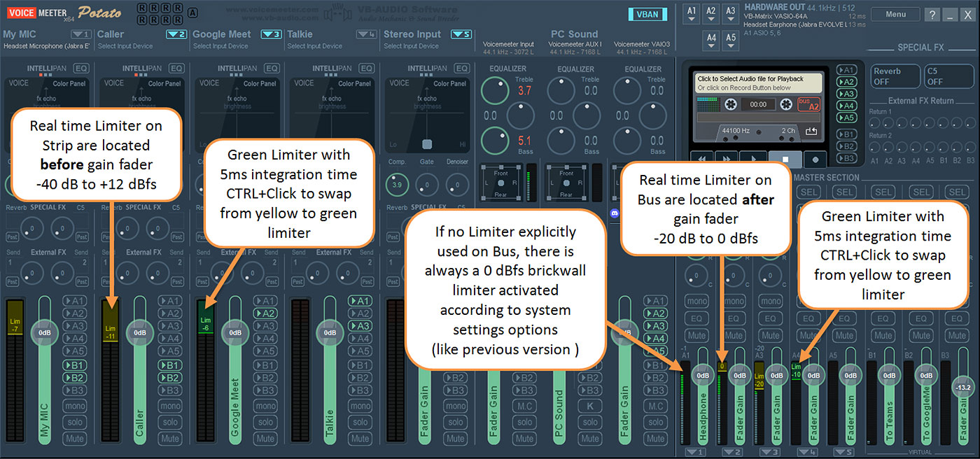Mute the My MIC strip
Image resolution: width=980 pixels, height=459 pixels.
pyautogui.click(x=75, y=439)
